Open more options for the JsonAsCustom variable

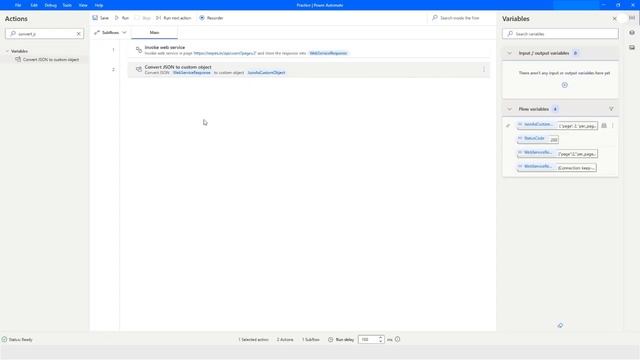[612, 126]
